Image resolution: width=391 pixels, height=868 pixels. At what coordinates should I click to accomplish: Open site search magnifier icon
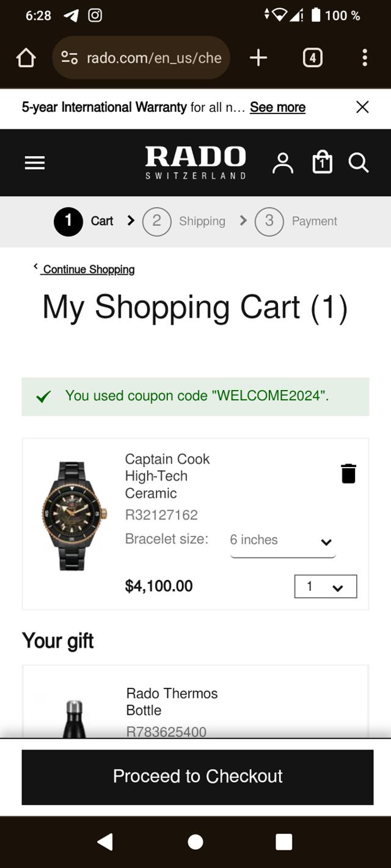tap(359, 163)
